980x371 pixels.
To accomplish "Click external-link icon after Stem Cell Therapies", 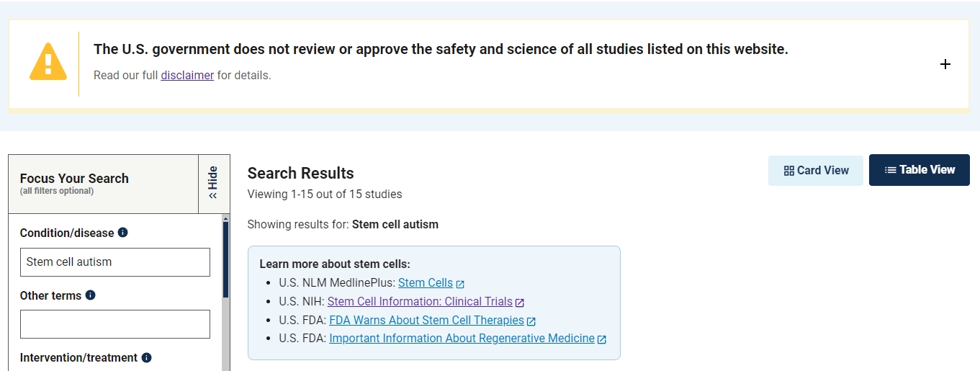I will [x=531, y=321].
